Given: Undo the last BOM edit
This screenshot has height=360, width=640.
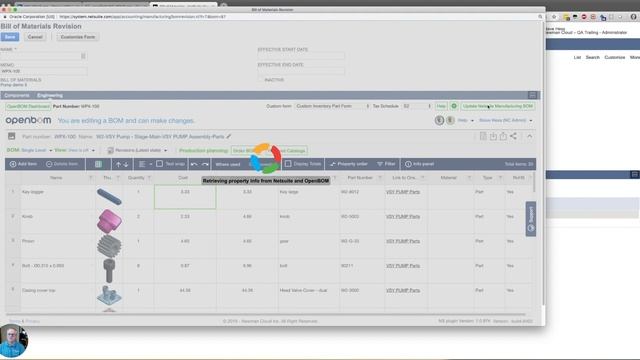Looking at the screenshot, I should [x=194, y=164].
